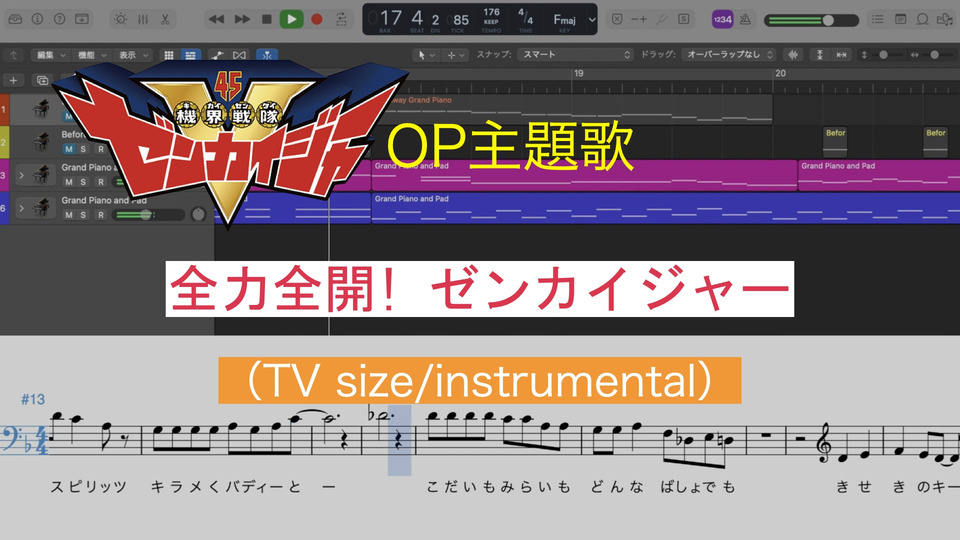Click the horizontal auto zoom icon
The width and height of the screenshot is (960, 540).
tap(841, 55)
